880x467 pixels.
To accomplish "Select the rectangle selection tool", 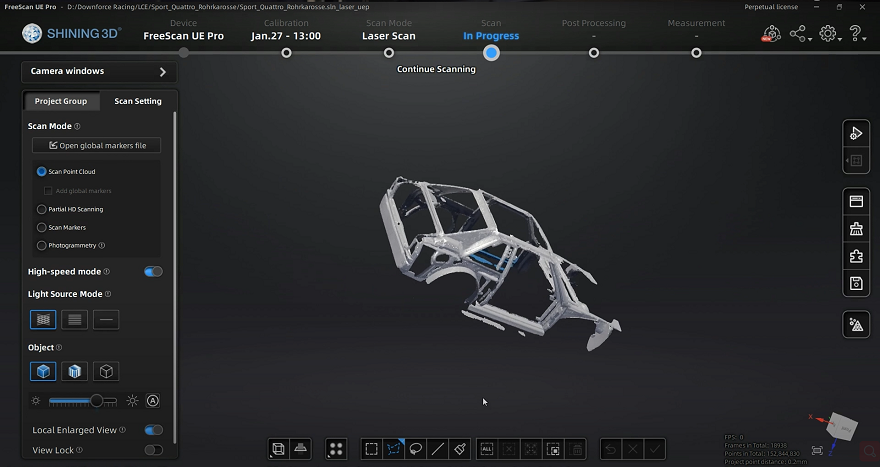I will pyautogui.click(x=372, y=449).
